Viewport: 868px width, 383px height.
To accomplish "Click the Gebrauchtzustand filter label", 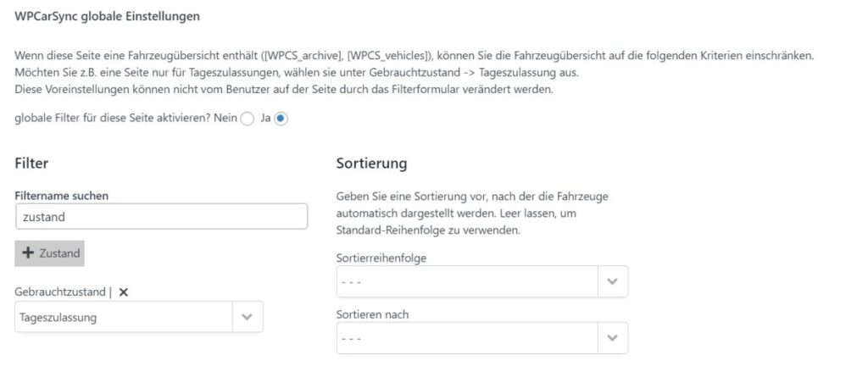I will pos(59,291).
